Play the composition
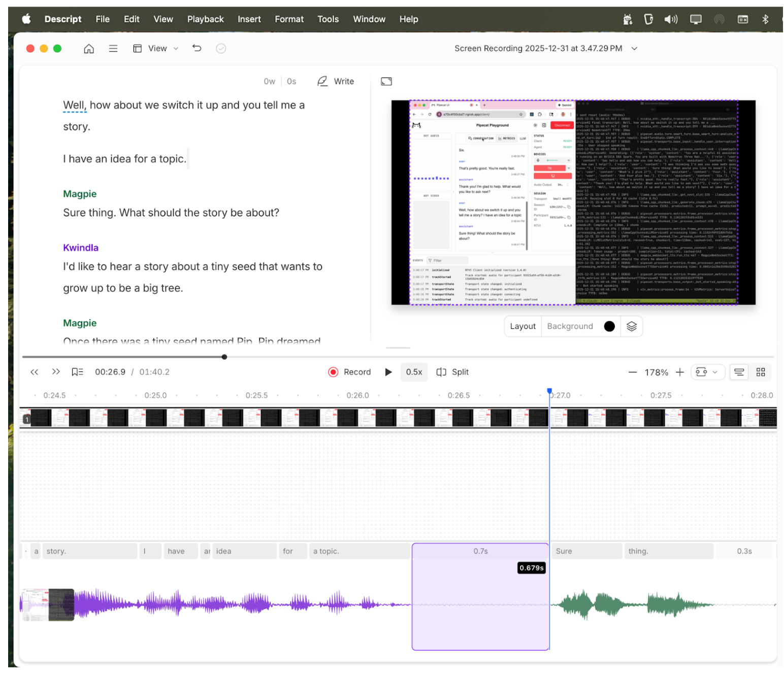This screenshot has height=678, width=784. tap(388, 372)
